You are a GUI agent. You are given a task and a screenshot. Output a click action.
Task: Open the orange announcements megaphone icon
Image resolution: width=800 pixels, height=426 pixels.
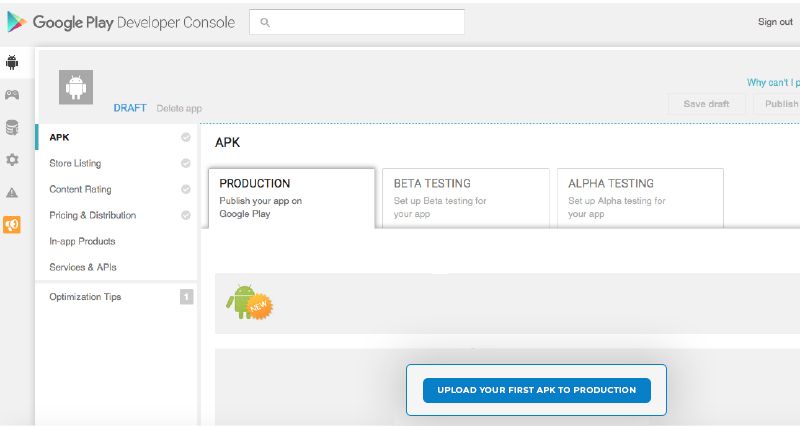[12, 224]
